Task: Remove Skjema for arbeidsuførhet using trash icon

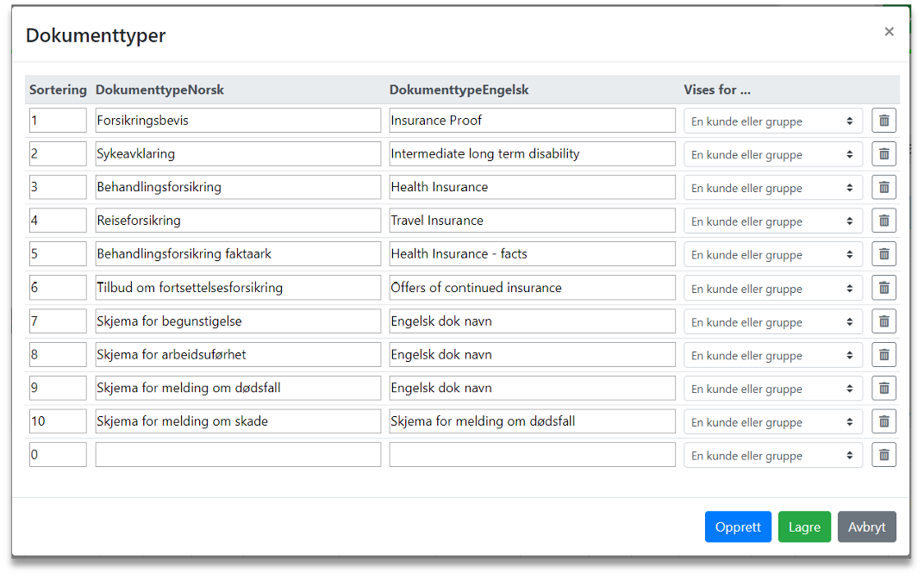Action: coord(883,354)
